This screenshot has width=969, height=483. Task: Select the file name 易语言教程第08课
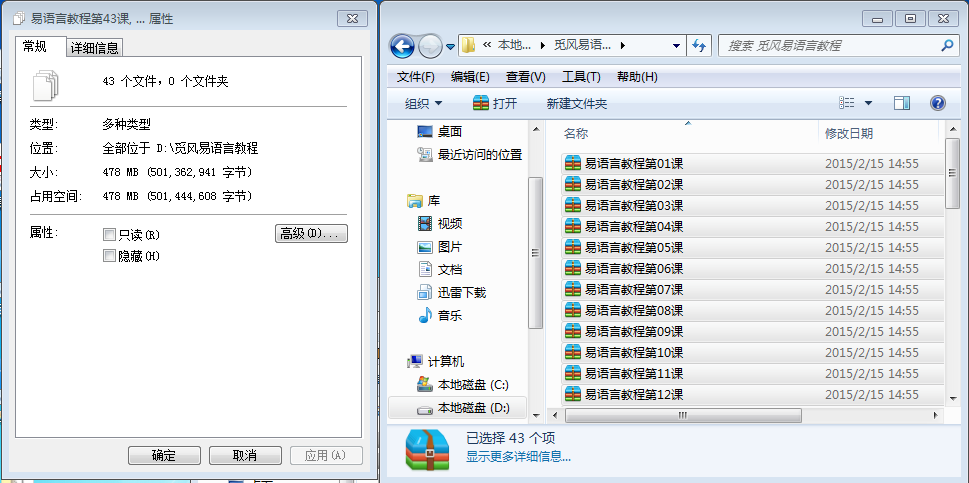(x=634, y=311)
